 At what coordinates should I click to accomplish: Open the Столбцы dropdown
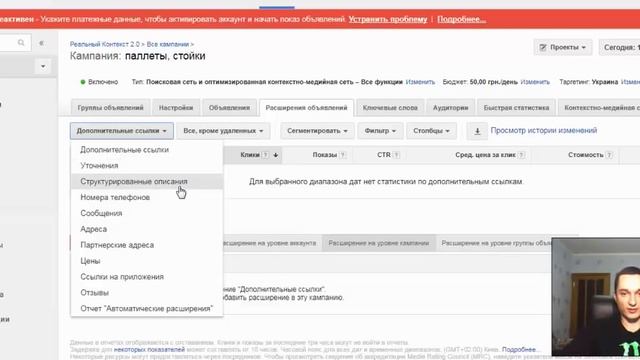tap(431, 131)
